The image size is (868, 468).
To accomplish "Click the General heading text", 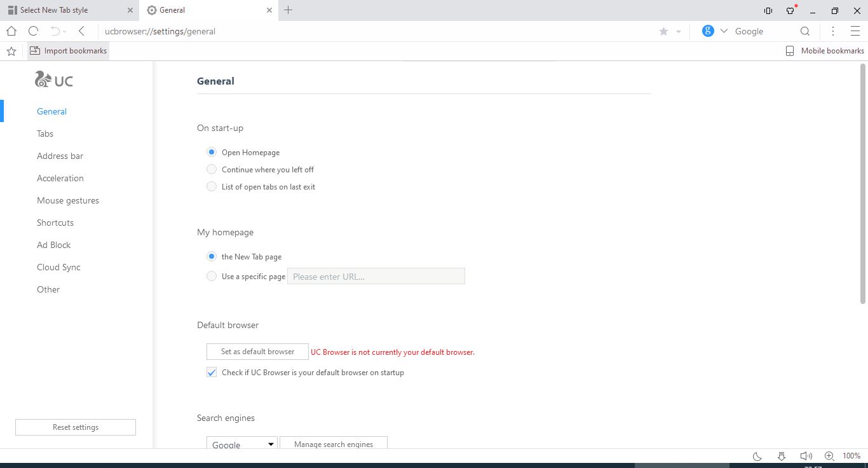I will coord(215,81).
